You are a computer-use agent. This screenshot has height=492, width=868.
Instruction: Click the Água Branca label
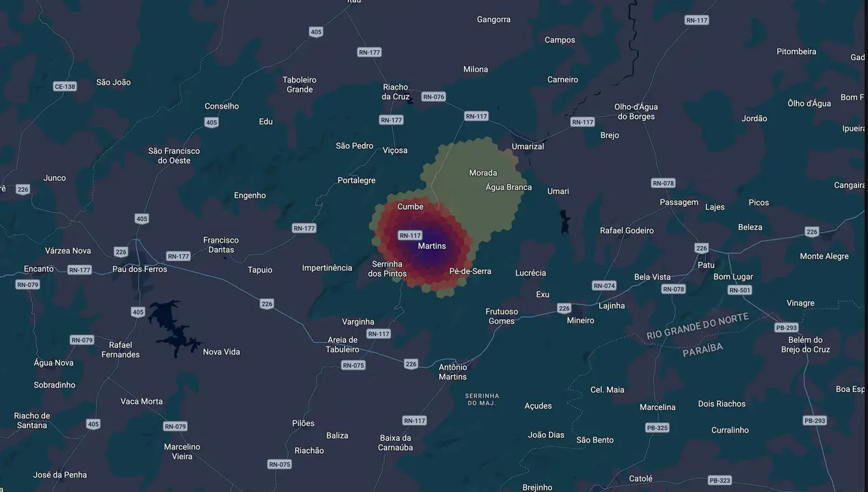508,187
